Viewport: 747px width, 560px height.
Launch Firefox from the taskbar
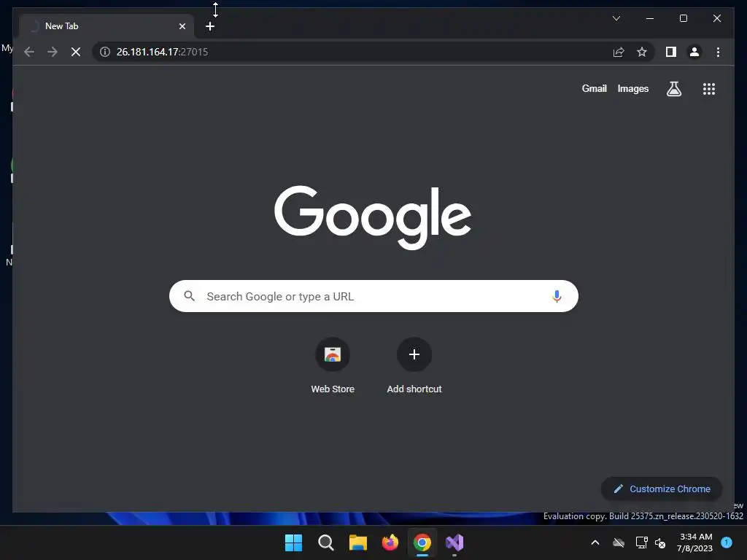click(390, 542)
